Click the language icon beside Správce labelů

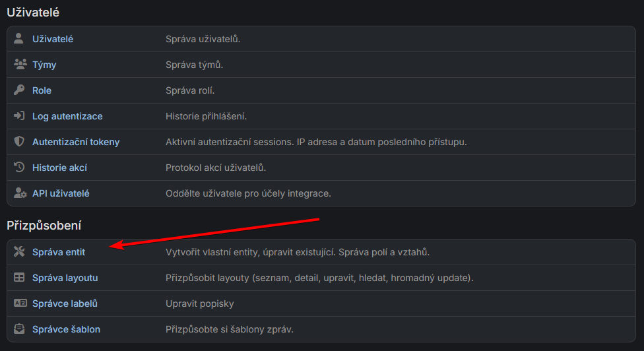(19, 303)
